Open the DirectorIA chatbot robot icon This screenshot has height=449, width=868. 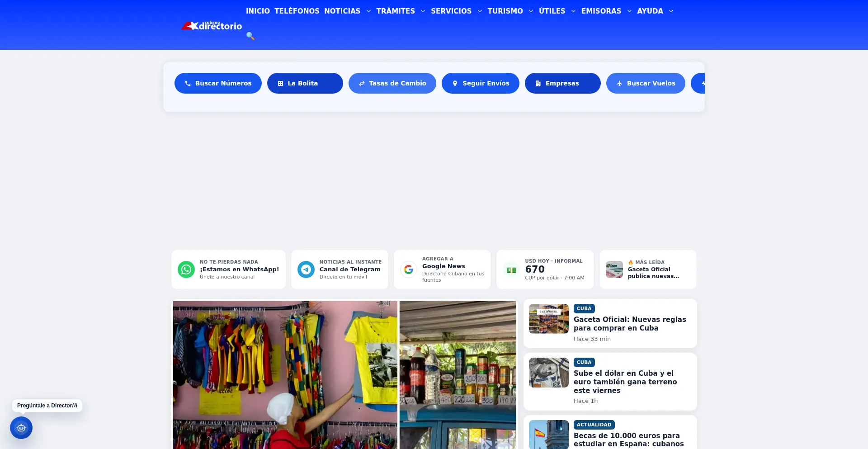(x=21, y=428)
